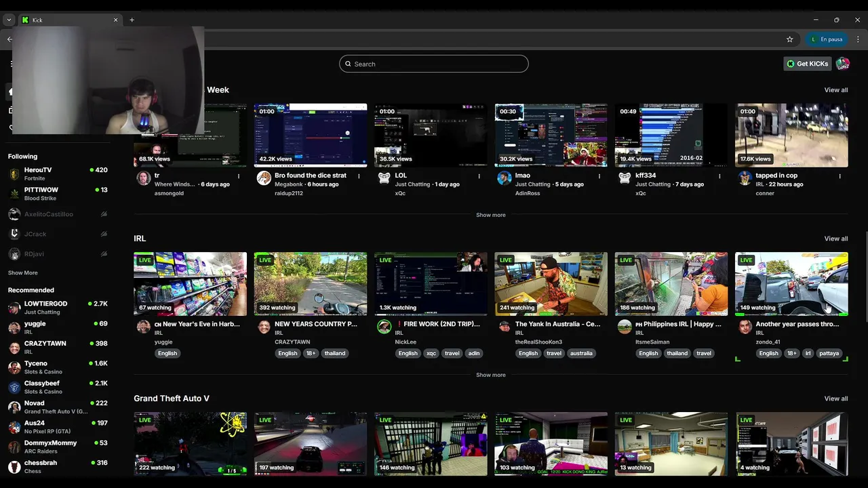Screen dimensions: 868x488
Task: Open Novad in Recommended list
Action: [x=58, y=407]
